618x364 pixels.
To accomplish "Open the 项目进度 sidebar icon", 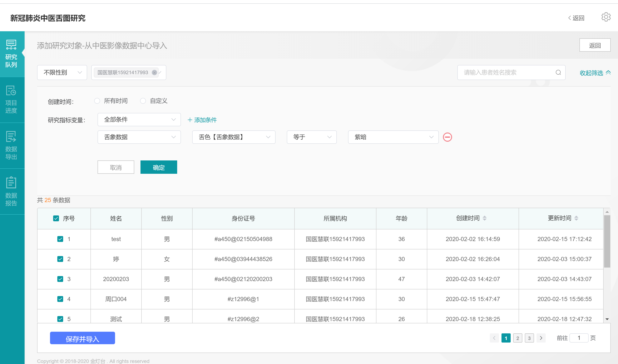I will tap(11, 100).
